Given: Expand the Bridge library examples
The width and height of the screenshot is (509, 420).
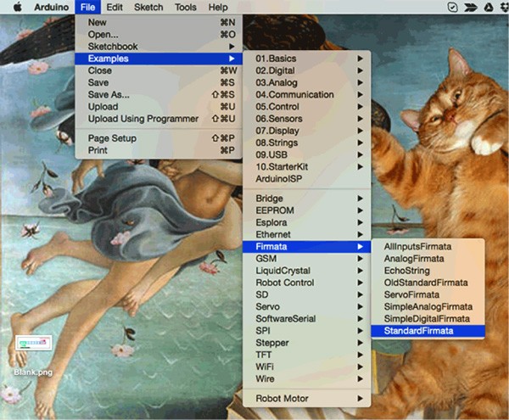Looking at the screenshot, I should (307, 199).
